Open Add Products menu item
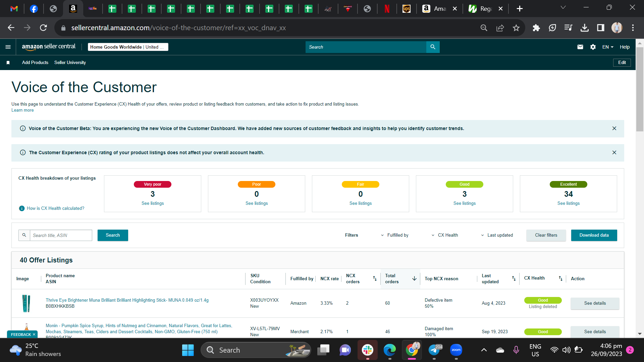The height and width of the screenshot is (362, 644). [x=35, y=63]
